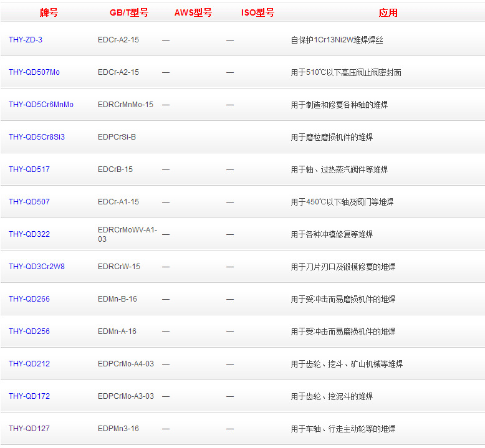The image size is (485, 448).
Task: Select the EDMn-A-16 model cell
Action: pyautogui.click(x=117, y=331)
